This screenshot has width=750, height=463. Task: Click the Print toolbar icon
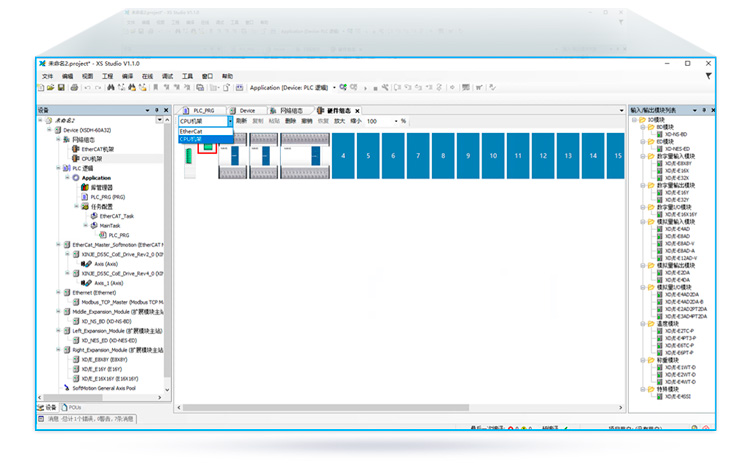pos(74,88)
